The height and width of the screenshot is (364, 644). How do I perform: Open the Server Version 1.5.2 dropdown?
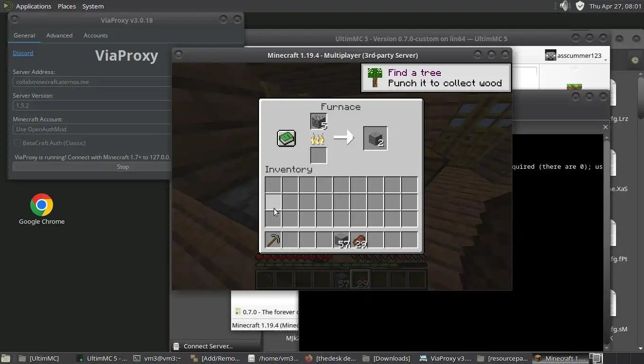[x=92, y=105]
